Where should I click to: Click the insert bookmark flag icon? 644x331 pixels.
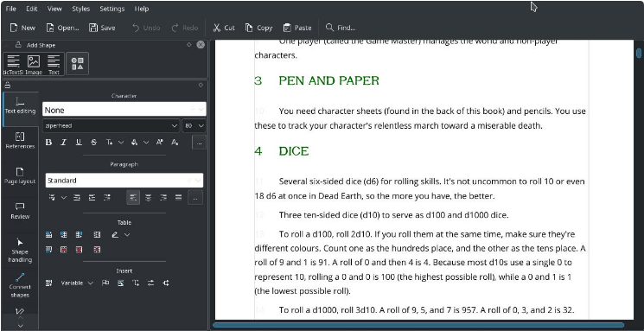105,283
